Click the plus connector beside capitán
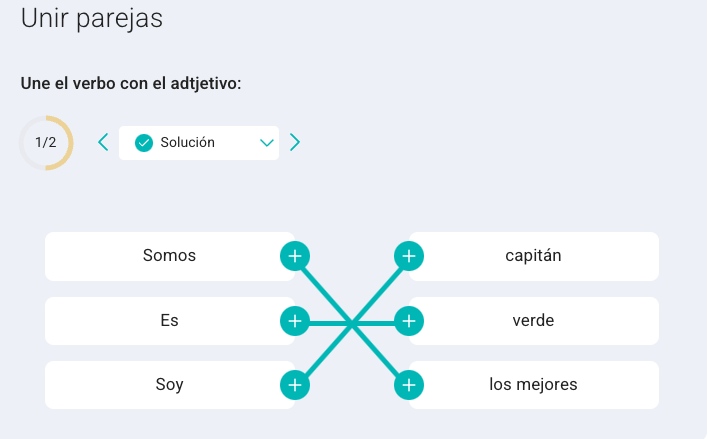The image size is (708, 439). click(409, 256)
